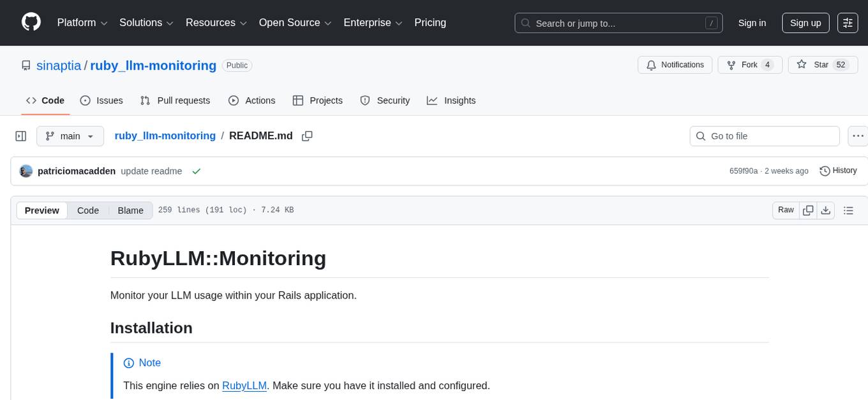Click the Sign up button
The height and width of the screenshot is (400, 868).
pos(805,22)
